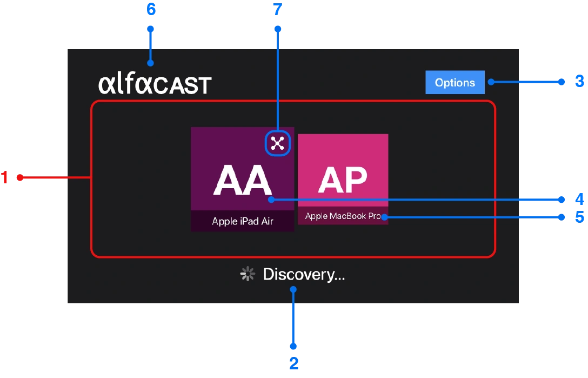Select the Apple MacBook Pro device tile

(x=343, y=178)
